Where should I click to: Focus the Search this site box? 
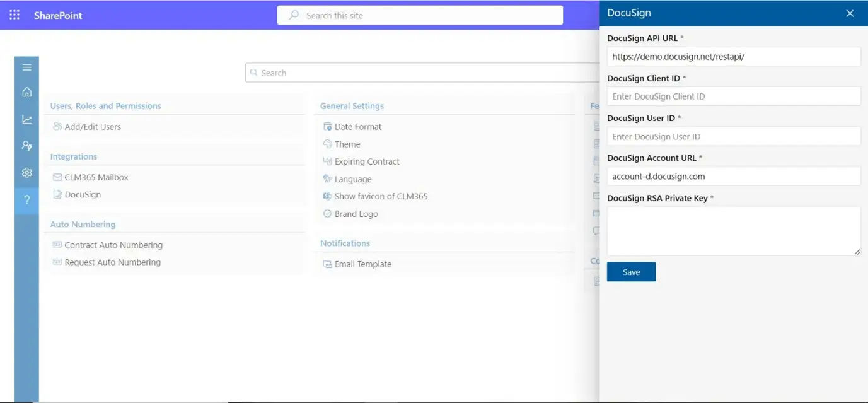[420, 15]
